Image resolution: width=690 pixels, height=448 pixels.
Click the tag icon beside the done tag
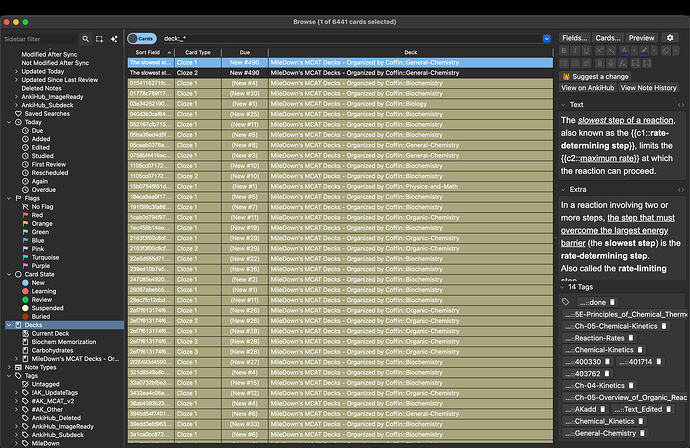[566, 302]
